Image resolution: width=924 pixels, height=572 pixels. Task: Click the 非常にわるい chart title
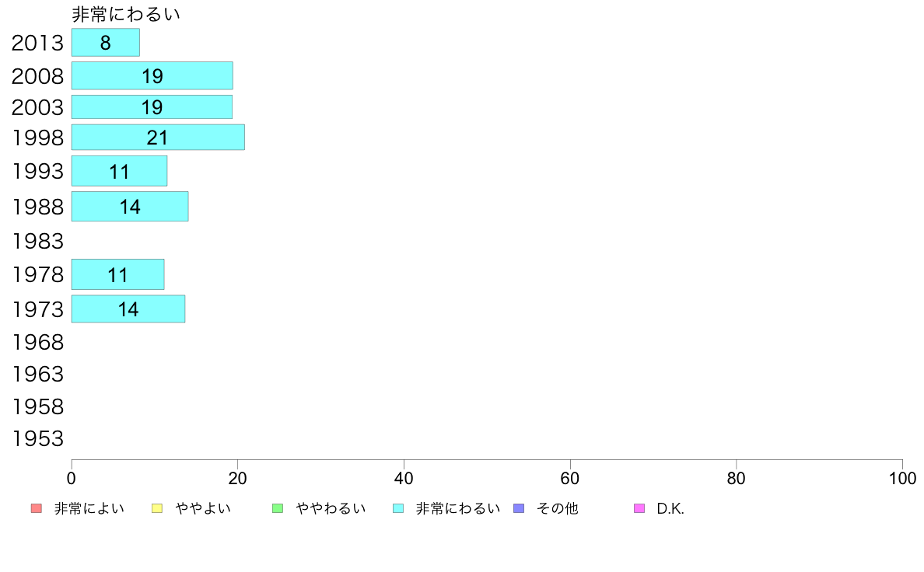(x=125, y=13)
